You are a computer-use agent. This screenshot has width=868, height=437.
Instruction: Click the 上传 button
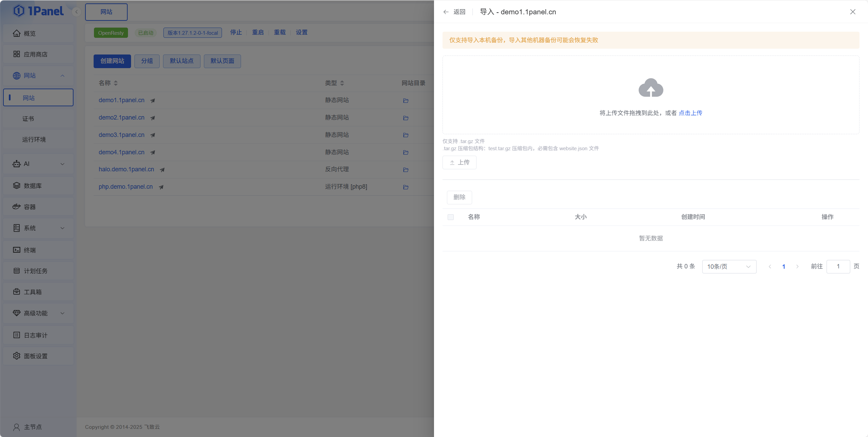[460, 162]
